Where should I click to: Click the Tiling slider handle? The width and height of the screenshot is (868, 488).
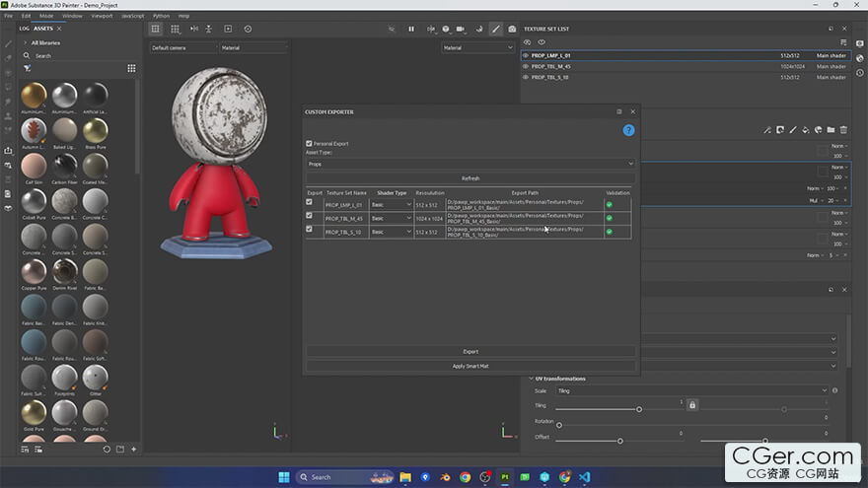pyautogui.click(x=639, y=409)
